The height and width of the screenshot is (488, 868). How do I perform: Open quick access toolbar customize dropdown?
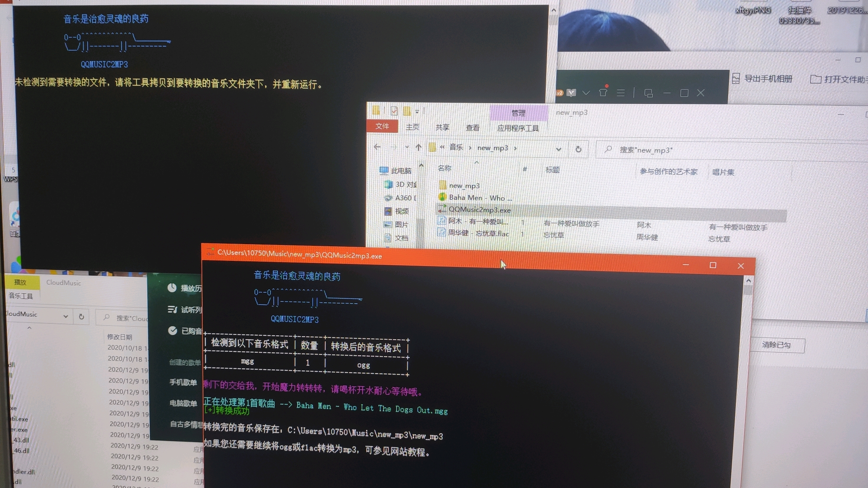tap(417, 112)
